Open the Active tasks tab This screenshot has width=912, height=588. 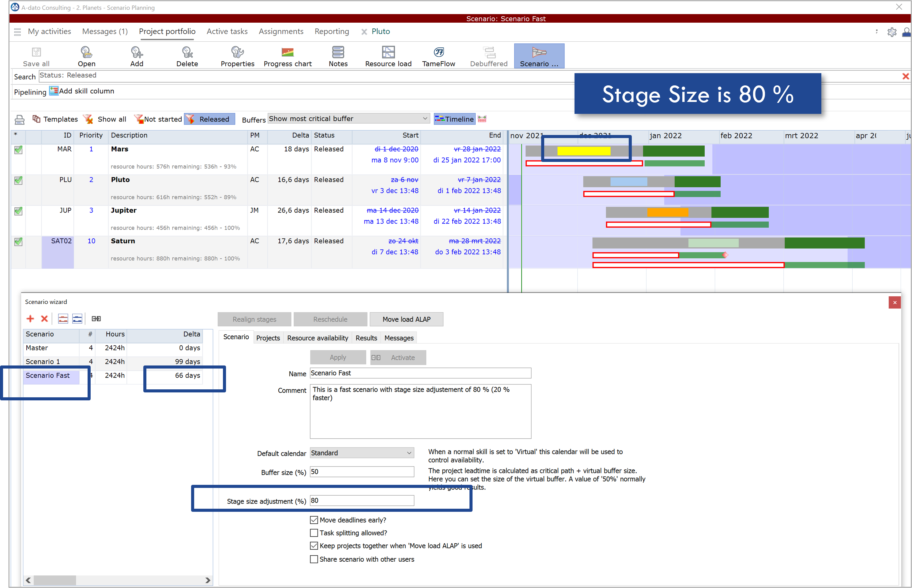(x=227, y=31)
